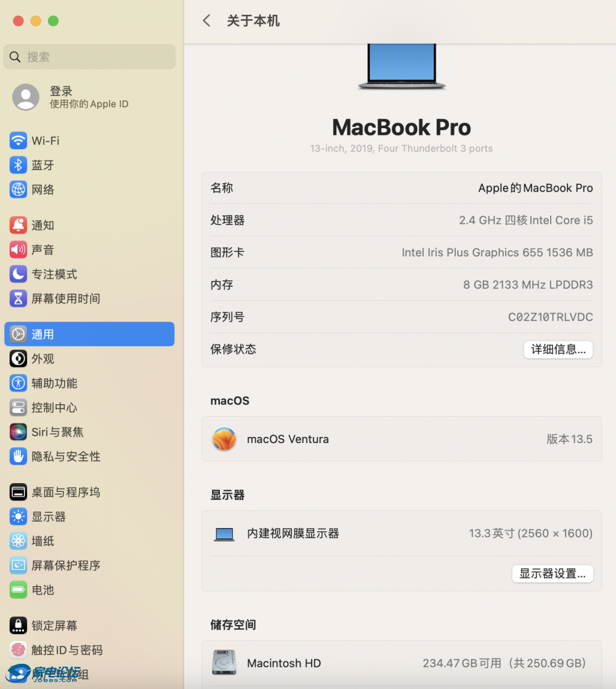
Task: Click the Macintosh HD drive icon
Action: click(224, 662)
